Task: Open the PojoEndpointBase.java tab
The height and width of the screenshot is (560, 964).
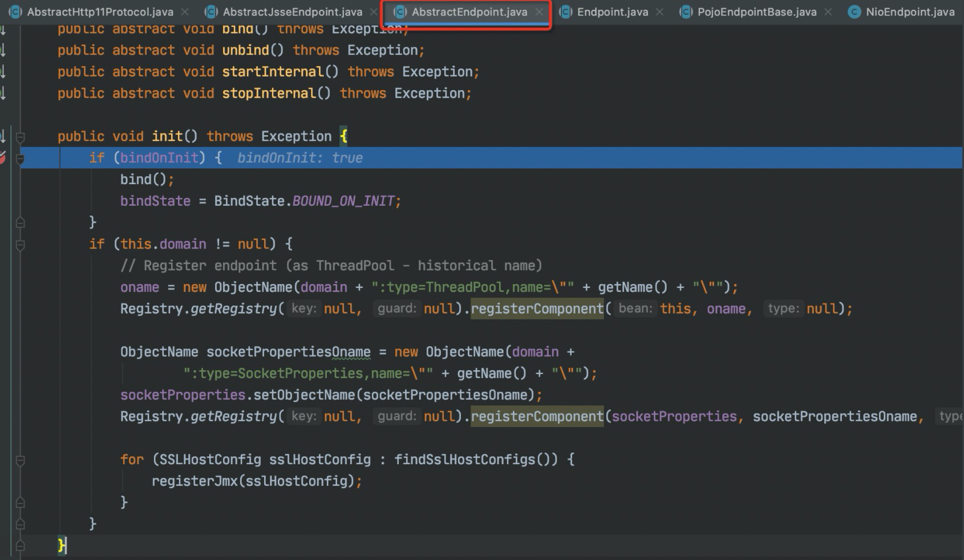Action: pos(757,11)
